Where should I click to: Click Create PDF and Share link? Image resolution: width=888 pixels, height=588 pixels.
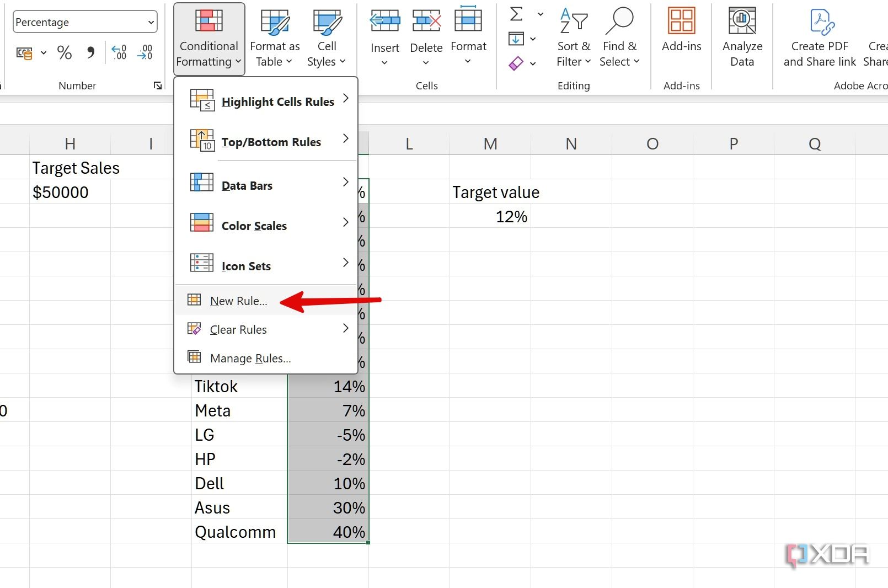(x=820, y=38)
